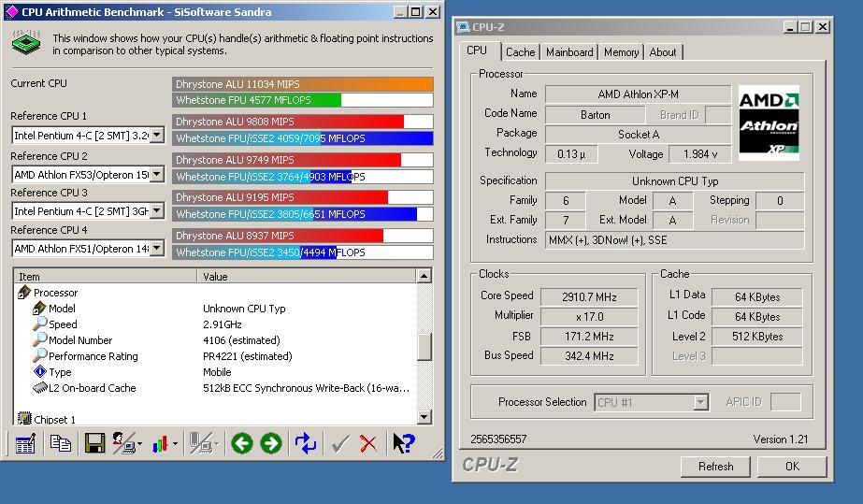Click the blue refresh arrows icon
863x504 pixels.
[x=306, y=443]
